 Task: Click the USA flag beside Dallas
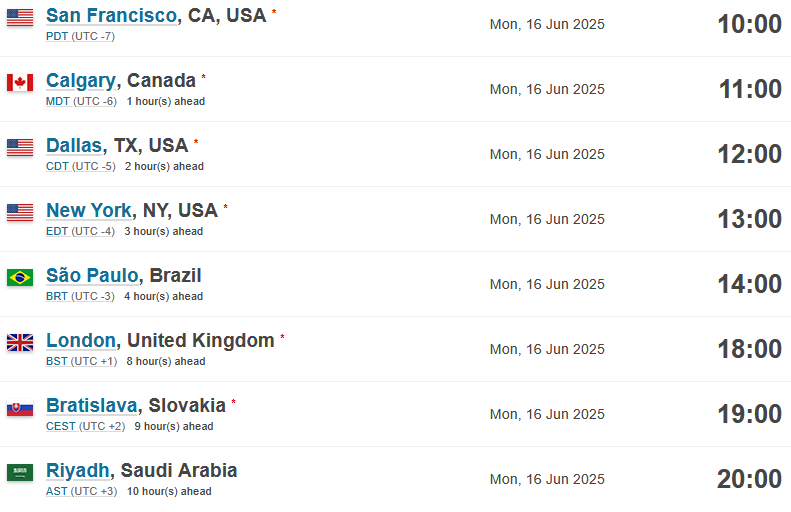20,148
